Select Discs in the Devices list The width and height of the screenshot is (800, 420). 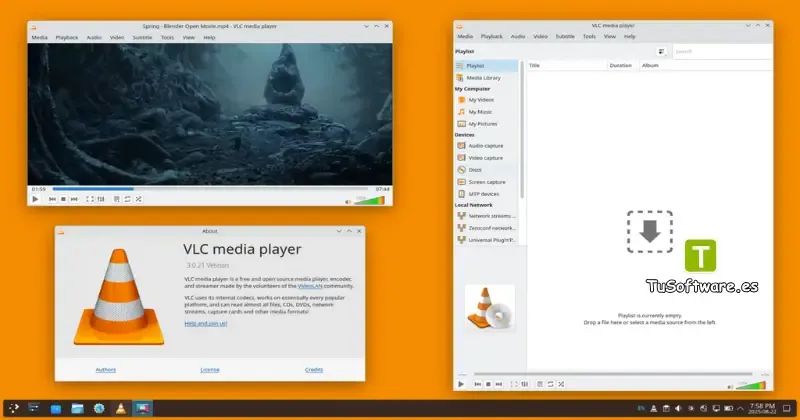[x=486, y=170]
